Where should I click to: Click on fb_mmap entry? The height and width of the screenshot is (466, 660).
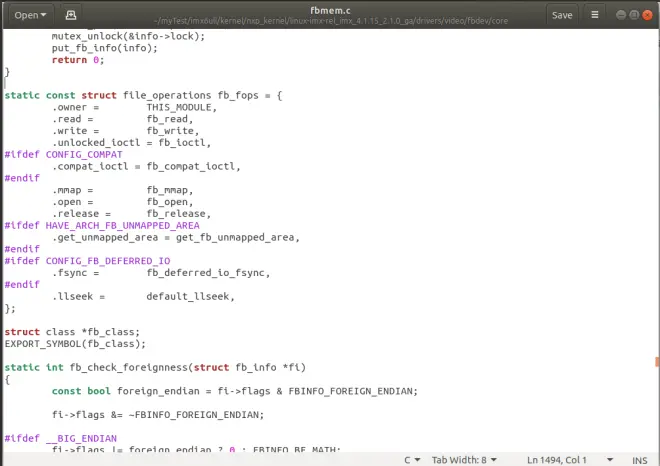[x=167, y=190]
